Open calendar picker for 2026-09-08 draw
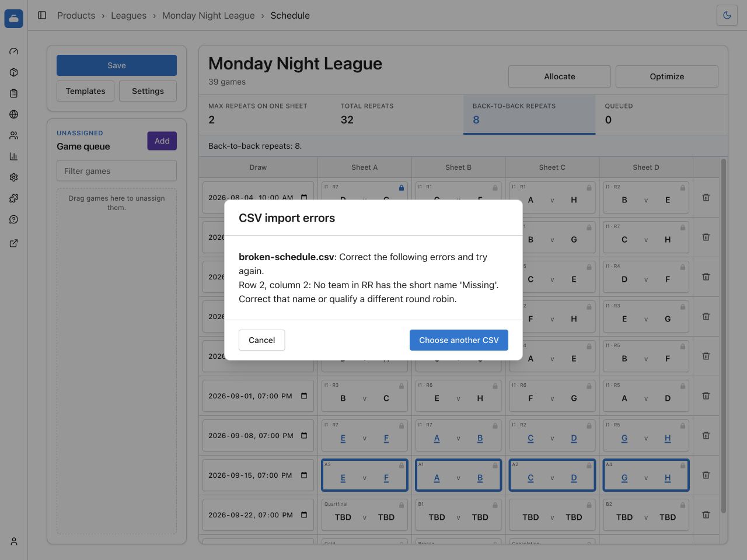Image resolution: width=747 pixels, height=560 pixels. click(x=304, y=436)
